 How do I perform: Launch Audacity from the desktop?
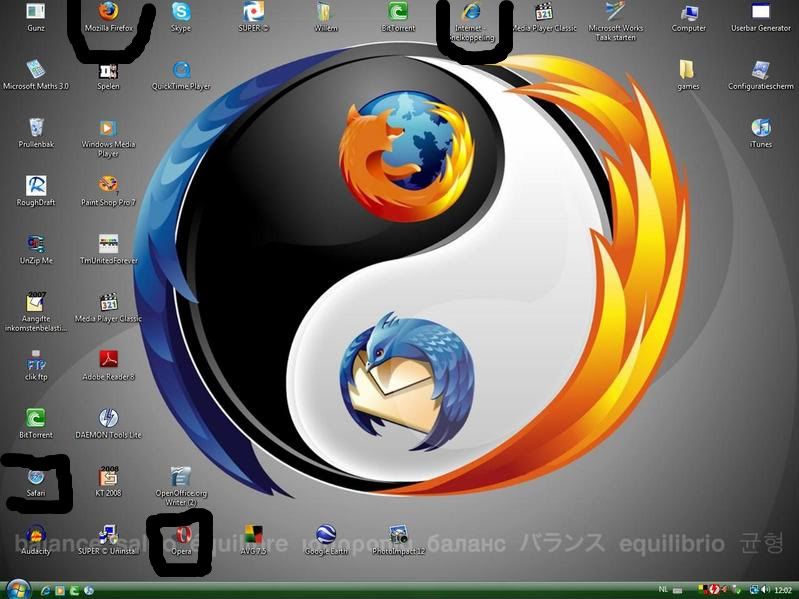(x=36, y=539)
